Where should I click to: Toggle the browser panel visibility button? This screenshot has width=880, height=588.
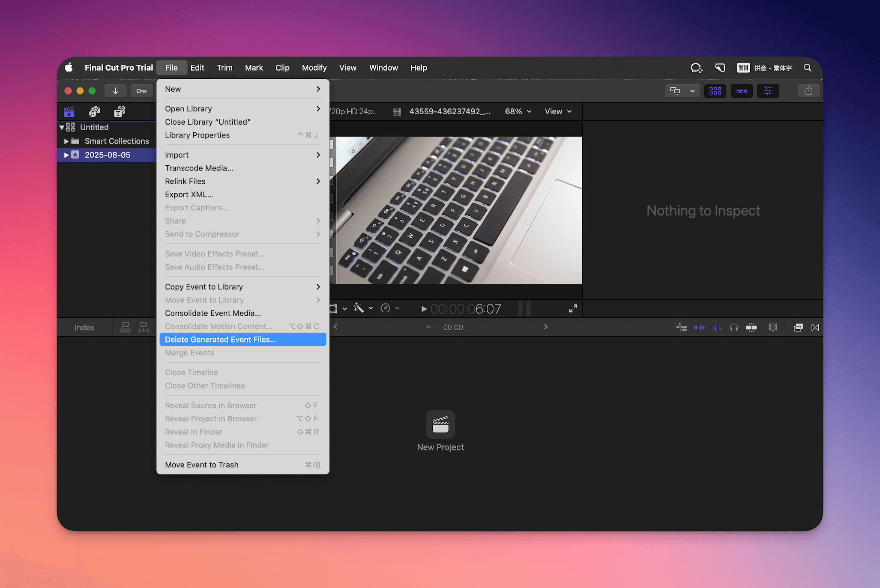[715, 91]
